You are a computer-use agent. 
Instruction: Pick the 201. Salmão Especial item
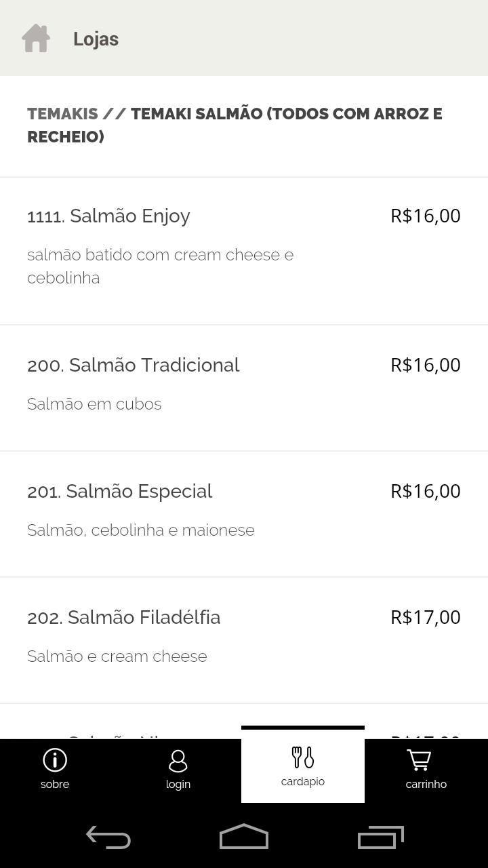pos(120,492)
